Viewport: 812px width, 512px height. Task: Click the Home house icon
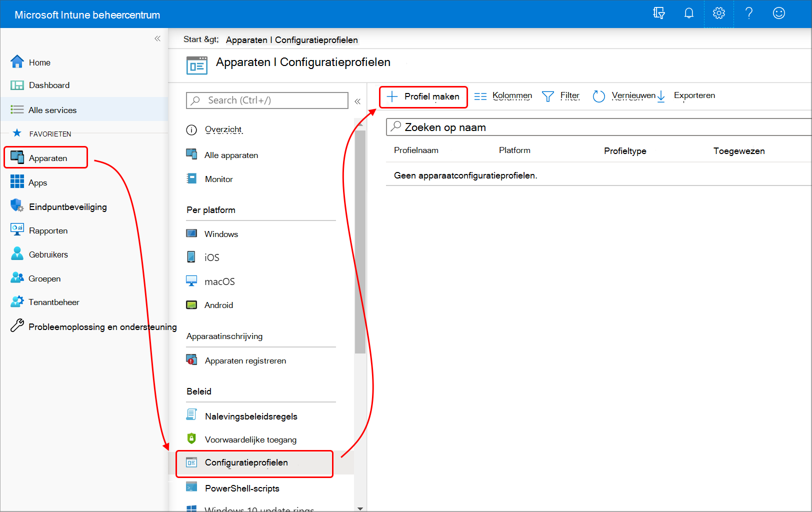click(x=17, y=61)
